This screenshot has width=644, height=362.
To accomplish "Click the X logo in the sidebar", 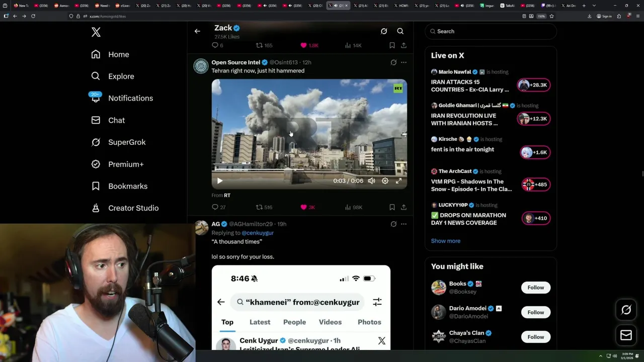I will click(96, 32).
